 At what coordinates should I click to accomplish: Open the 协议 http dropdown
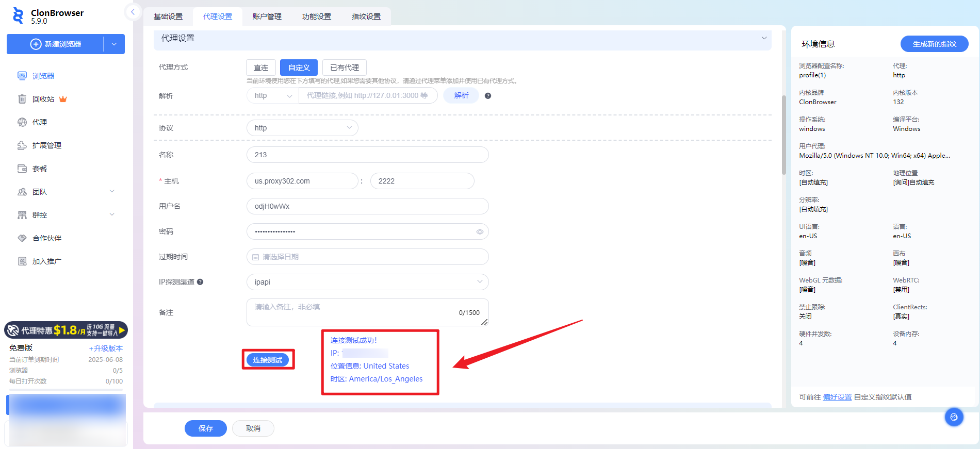tap(302, 128)
